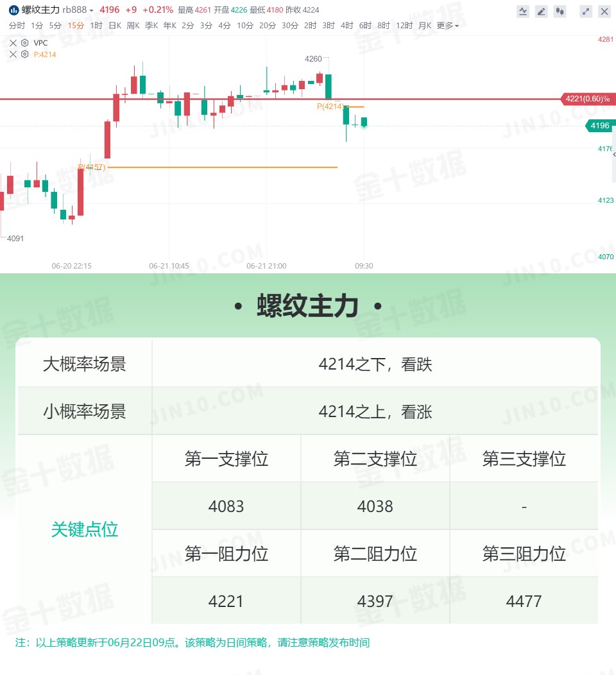Image resolution: width=616 pixels, height=675 pixels.
Task: Choose the 30分 timeframe
Action: pyautogui.click(x=289, y=26)
